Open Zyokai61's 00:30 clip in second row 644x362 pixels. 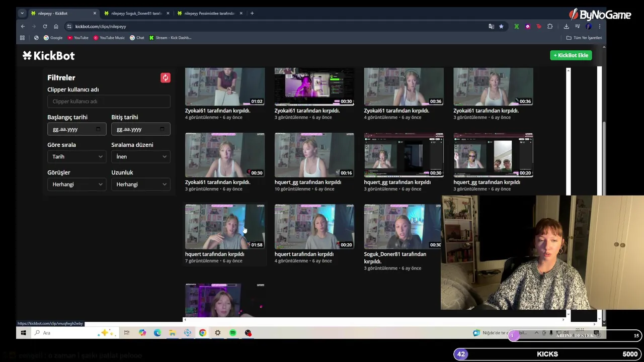point(225,155)
